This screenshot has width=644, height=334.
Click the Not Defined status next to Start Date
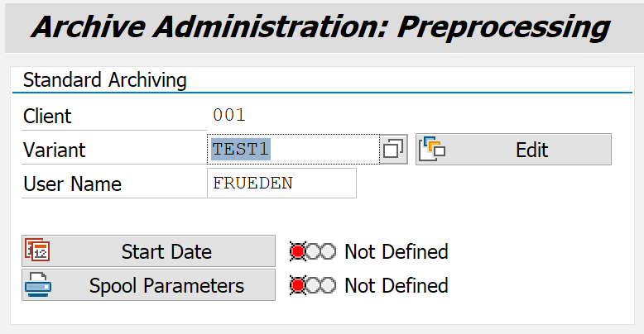pos(396,251)
